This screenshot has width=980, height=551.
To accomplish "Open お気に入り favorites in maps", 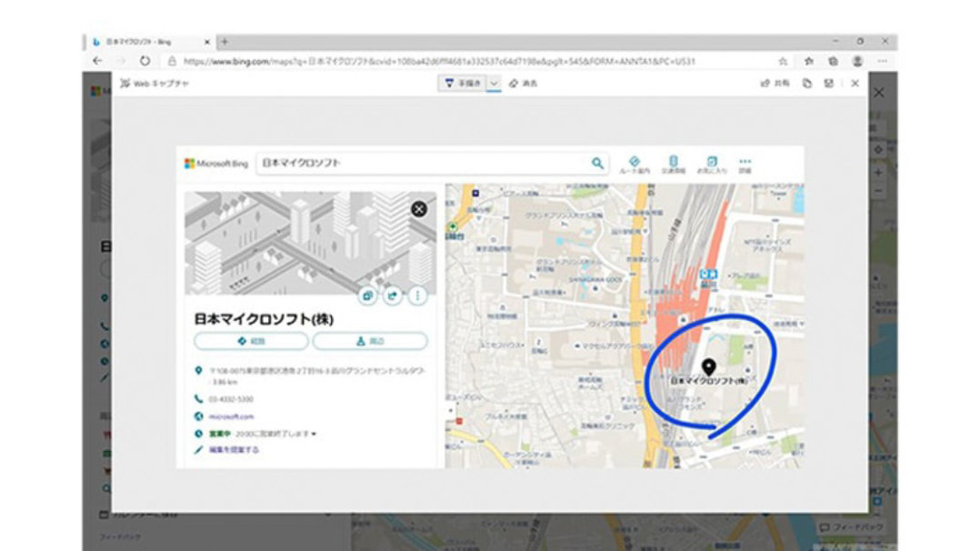I will (x=712, y=165).
